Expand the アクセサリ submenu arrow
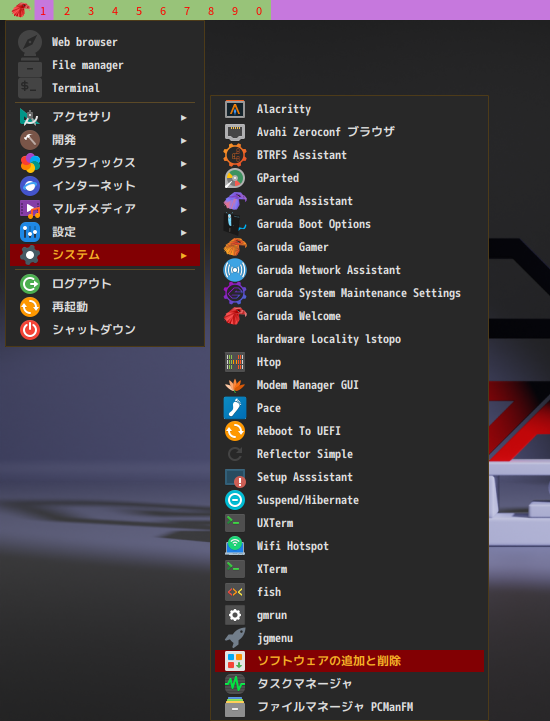The height and width of the screenshot is (721, 550). point(183,118)
